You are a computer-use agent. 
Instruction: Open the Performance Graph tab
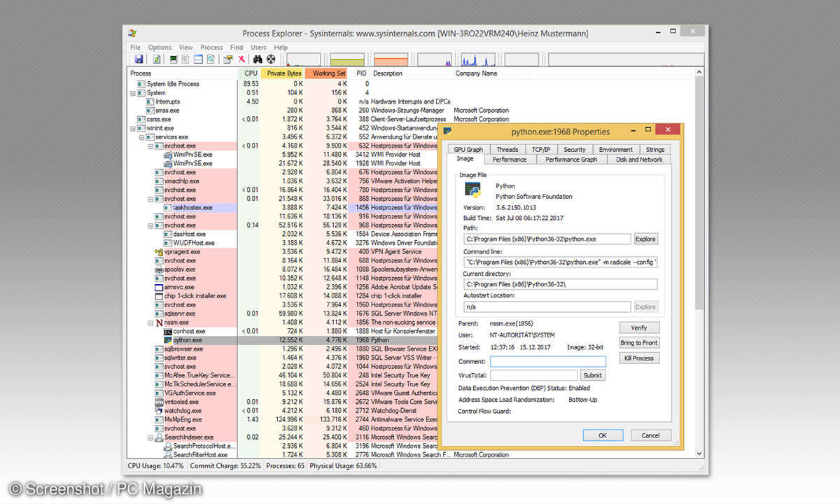click(x=571, y=159)
